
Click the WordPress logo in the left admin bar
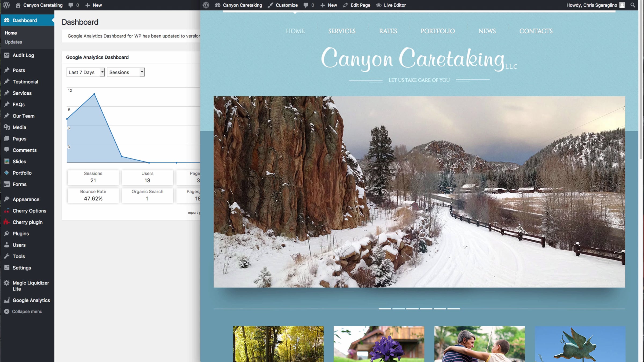[6, 5]
